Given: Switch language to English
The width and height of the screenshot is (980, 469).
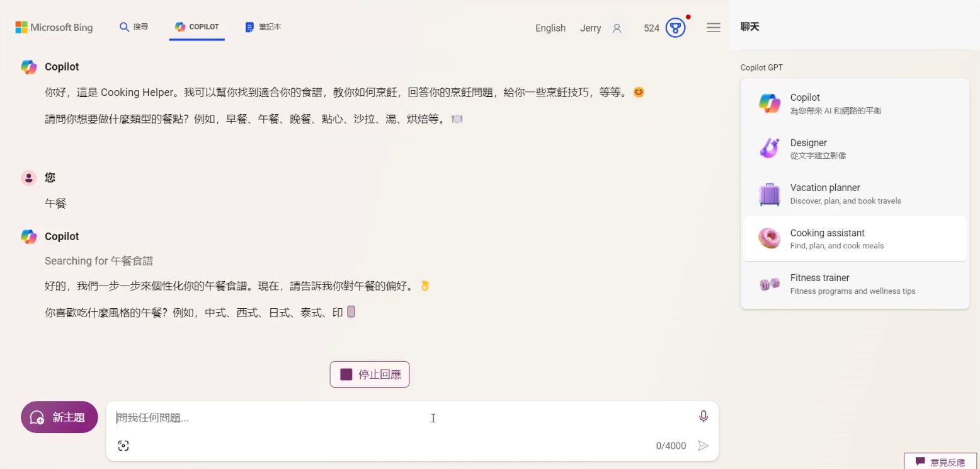Looking at the screenshot, I should (x=550, y=28).
